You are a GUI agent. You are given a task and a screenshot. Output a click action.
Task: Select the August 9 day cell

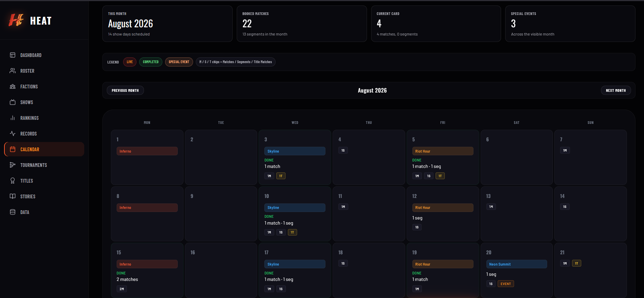pyautogui.click(x=221, y=214)
